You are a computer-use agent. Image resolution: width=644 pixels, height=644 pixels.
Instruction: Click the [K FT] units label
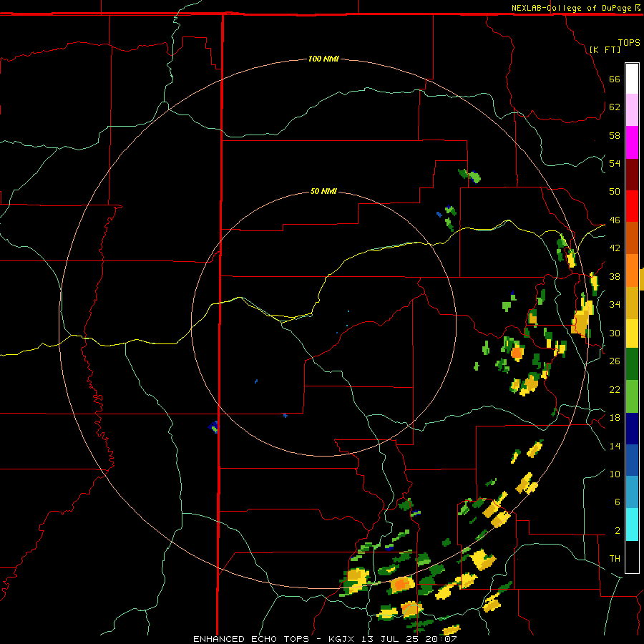pyautogui.click(x=605, y=49)
